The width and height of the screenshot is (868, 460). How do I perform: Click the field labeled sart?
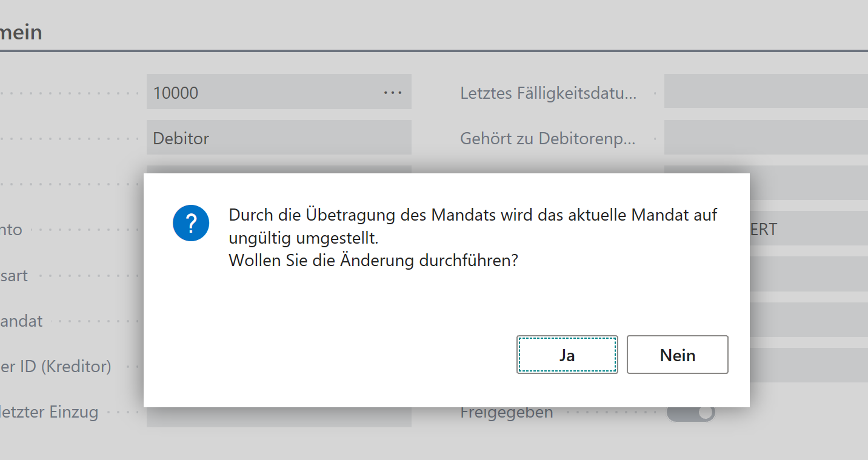point(15,275)
